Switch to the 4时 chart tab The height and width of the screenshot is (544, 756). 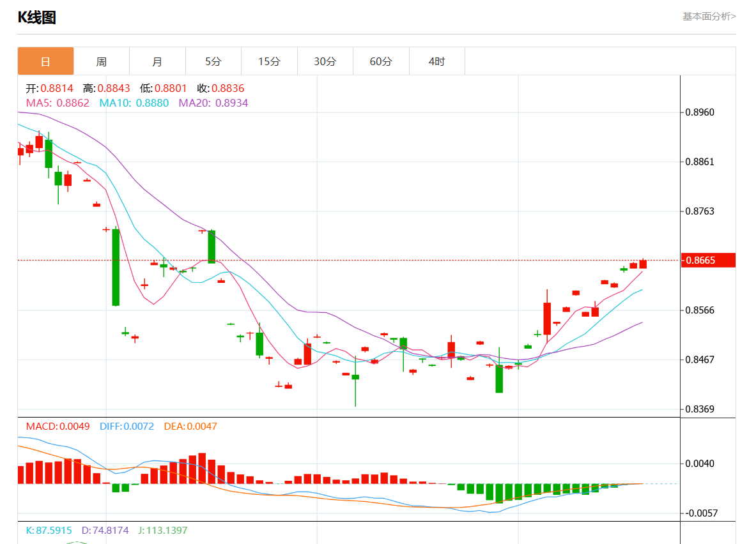437,61
